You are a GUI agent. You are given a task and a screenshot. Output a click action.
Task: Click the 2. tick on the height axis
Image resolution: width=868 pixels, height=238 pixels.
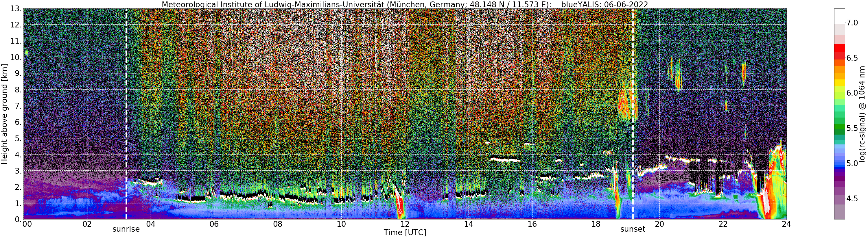tap(18, 187)
